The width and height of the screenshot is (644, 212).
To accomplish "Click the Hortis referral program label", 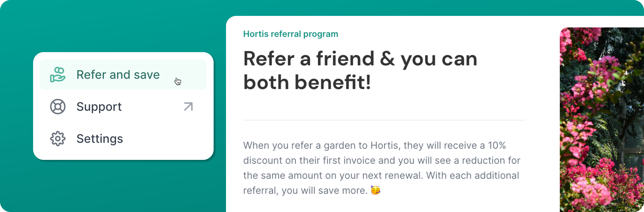I will tap(290, 34).
